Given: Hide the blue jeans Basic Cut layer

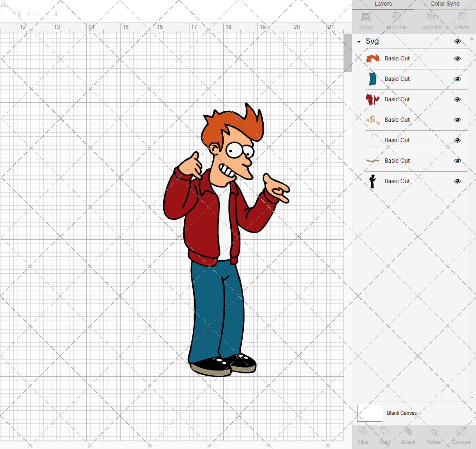Looking at the screenshot, I should (x=457, y=79).
